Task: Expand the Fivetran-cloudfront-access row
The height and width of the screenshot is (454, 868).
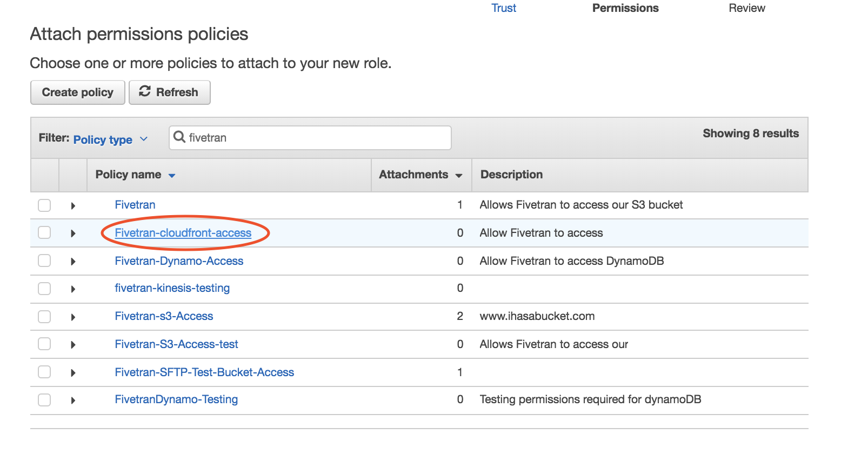Action: pyautogui.click(x=73, y=233)
